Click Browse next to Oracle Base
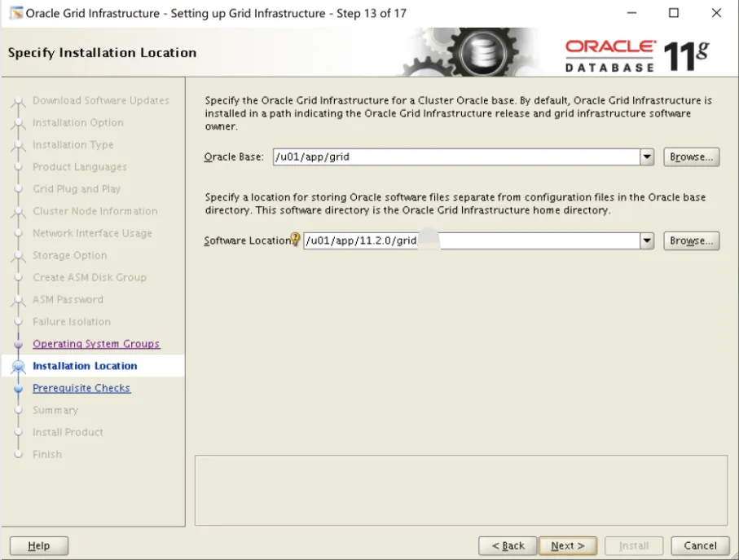 coord(691,155)
